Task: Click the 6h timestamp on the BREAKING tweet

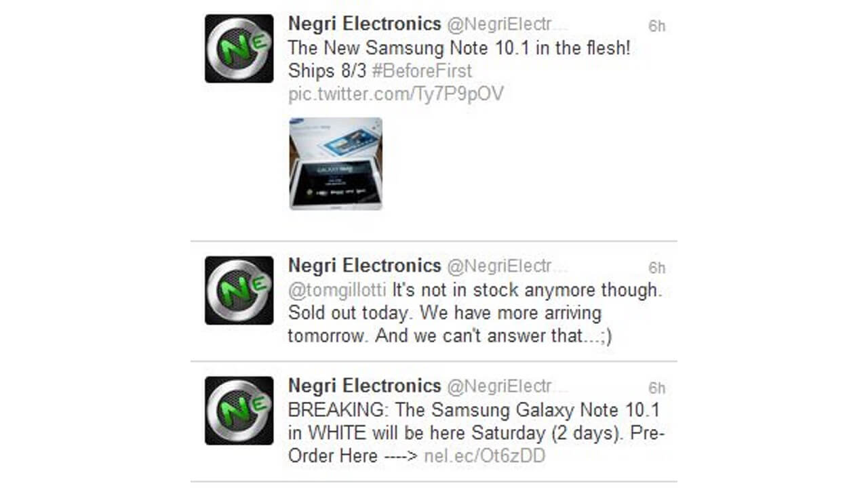Action: pos(656,388)
